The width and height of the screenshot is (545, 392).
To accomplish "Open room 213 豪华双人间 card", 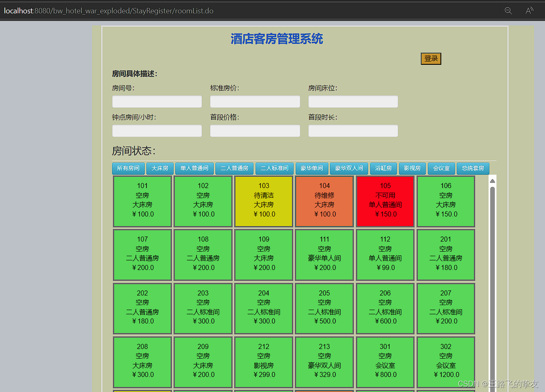I will 324,362.
